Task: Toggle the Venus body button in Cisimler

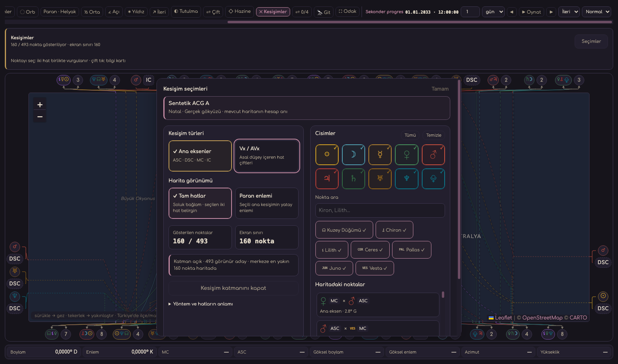Action: tap(407, 155)
